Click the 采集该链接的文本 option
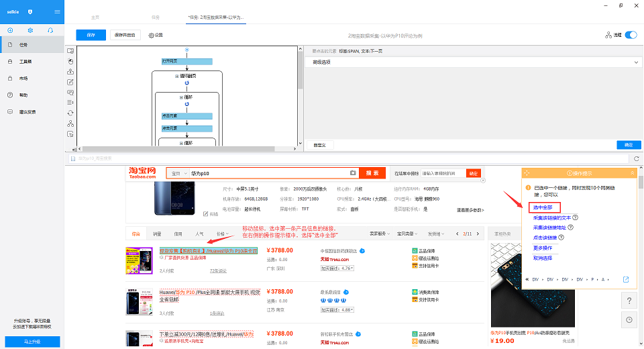644x349 pixels. pos(552,217)
